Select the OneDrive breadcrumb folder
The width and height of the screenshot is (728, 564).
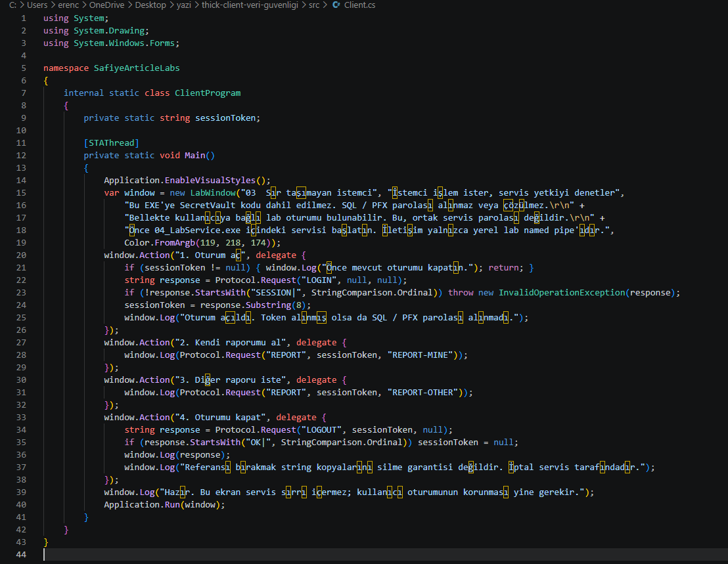pyautogui.click(x=107, y=5)
